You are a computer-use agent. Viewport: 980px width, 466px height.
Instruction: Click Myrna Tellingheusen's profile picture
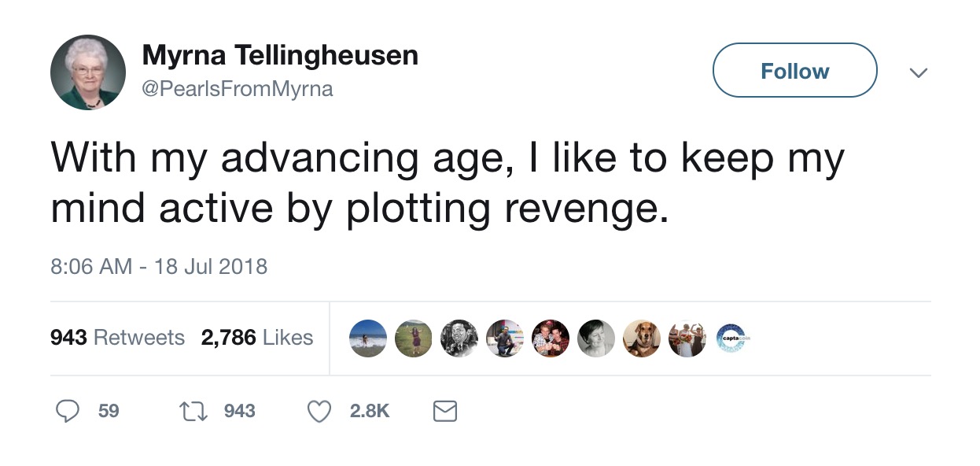pyautogui.click(x=87, y=71)
